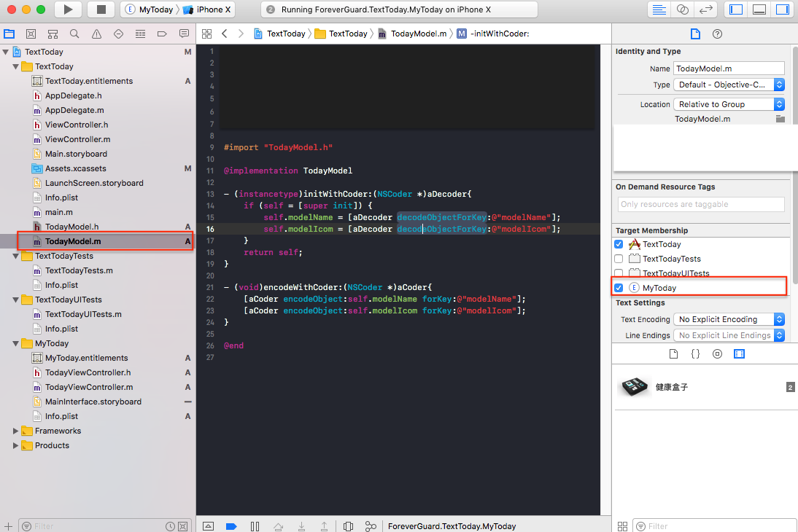
Task: Toggle breakpoints activation in debug bar
Action: (x=231, y=526)
